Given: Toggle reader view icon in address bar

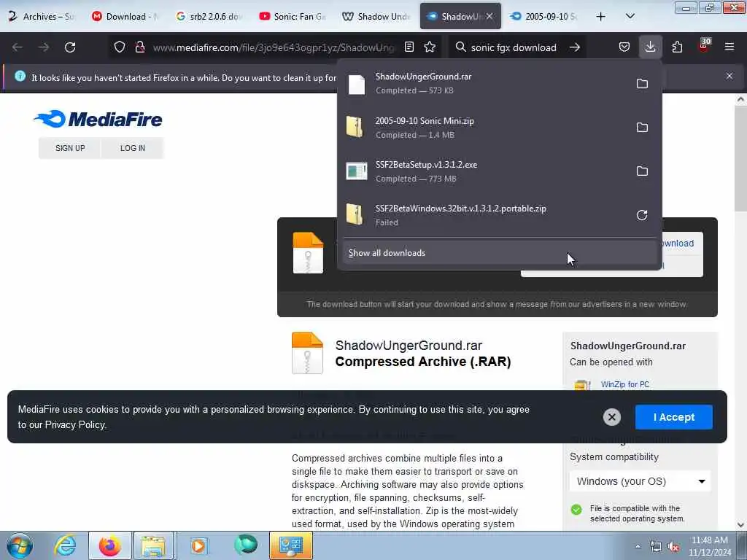Looking at the screenshot, I should (x=409, y=47).
